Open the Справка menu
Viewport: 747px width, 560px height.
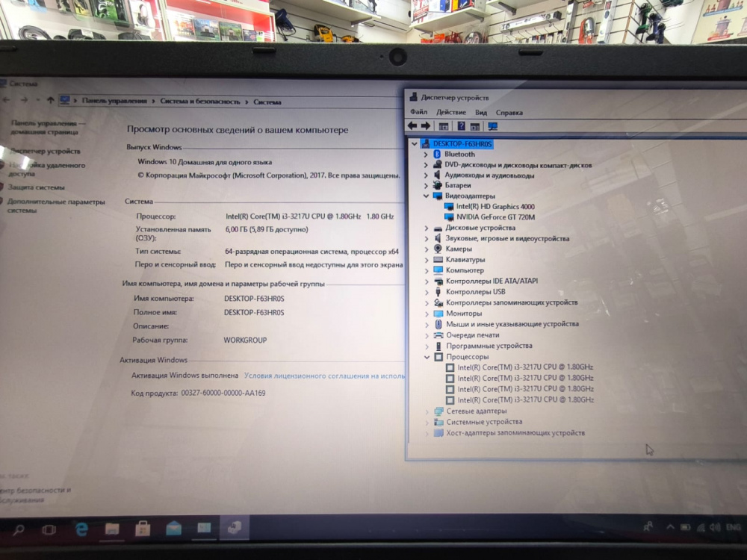509,113
